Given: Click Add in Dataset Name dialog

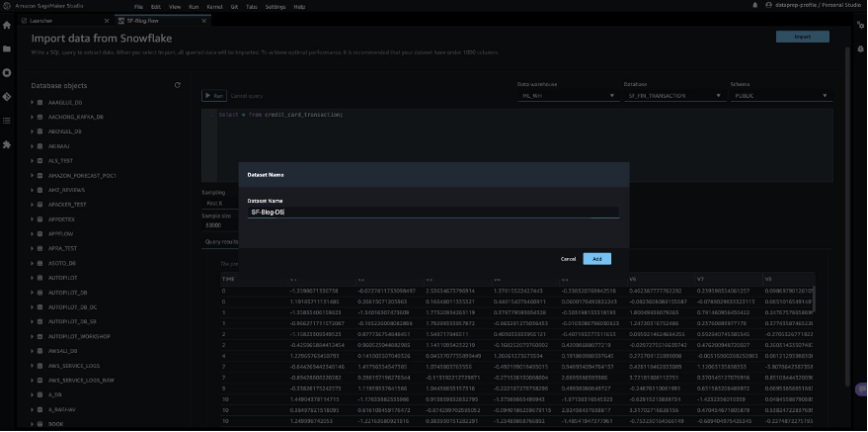Looking at the screenshot, I should coord(596,259).
